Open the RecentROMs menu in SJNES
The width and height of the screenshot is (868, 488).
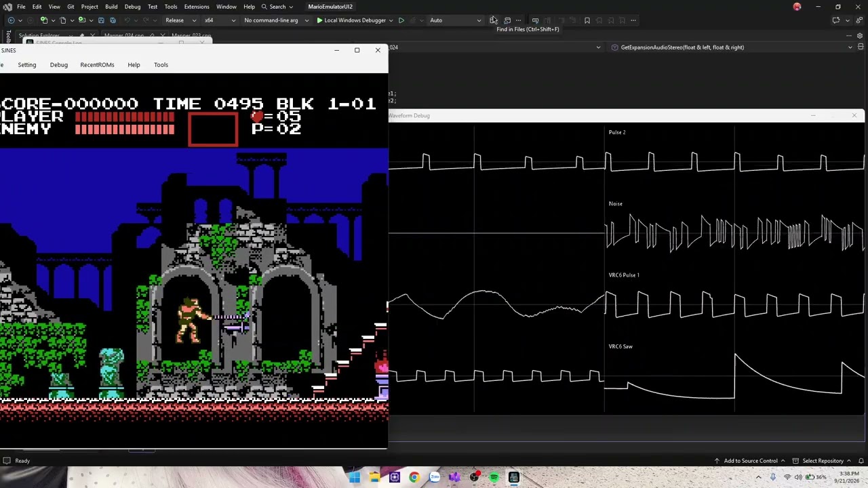point(97,65)
